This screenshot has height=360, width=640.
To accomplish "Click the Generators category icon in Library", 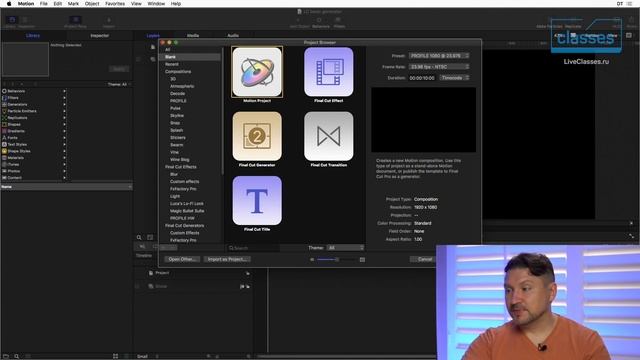I will point(4,104).
